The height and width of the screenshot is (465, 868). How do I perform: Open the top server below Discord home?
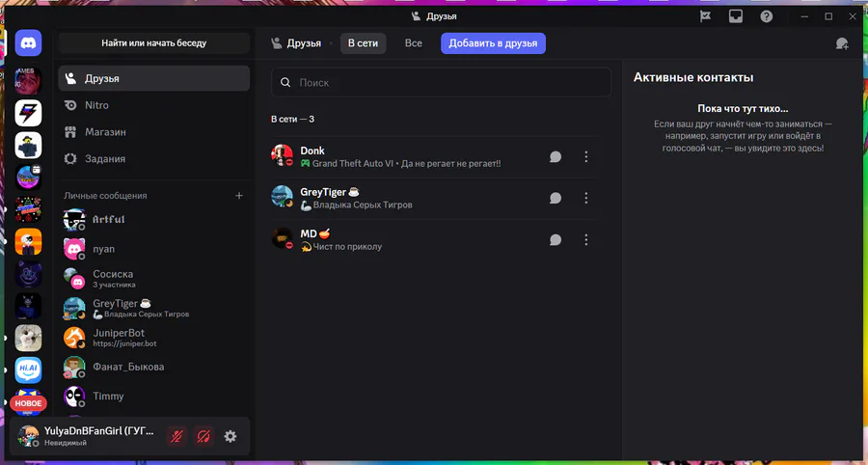[28, 81]
